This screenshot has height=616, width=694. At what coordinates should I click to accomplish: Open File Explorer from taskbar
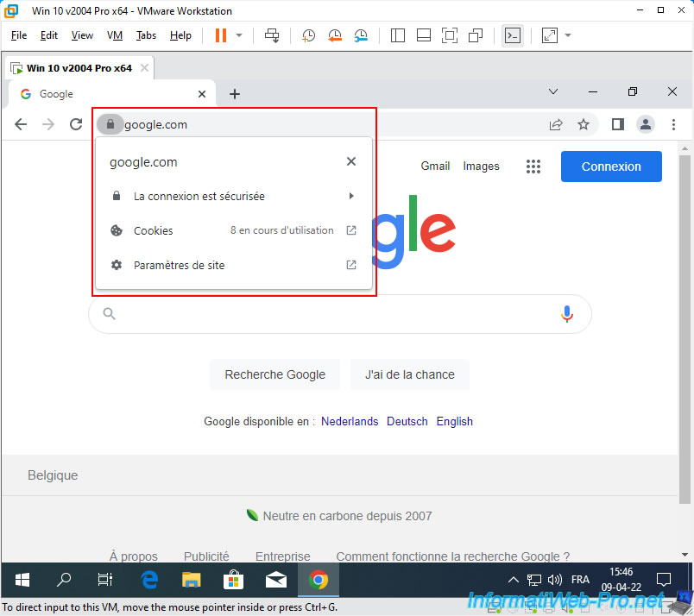pos(192,580)
